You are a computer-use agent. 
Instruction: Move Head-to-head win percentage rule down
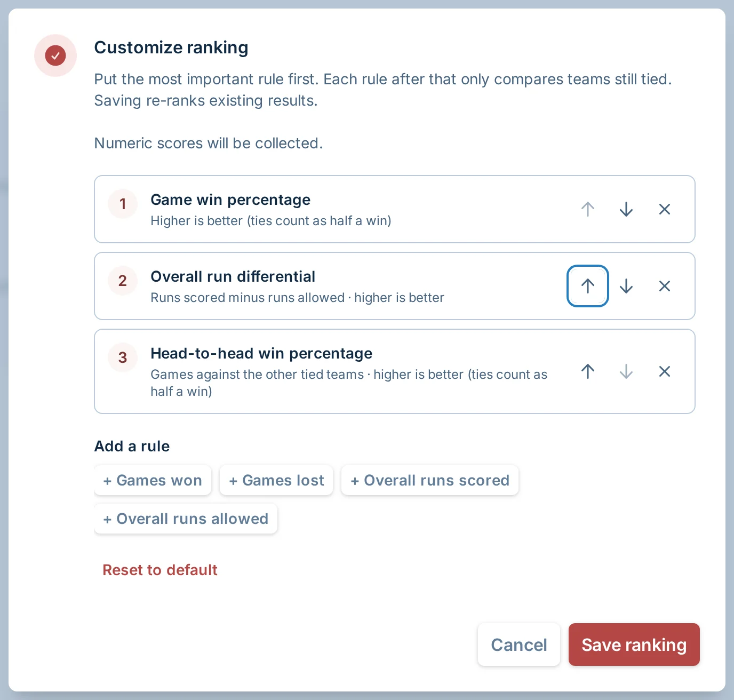(626, 371)
